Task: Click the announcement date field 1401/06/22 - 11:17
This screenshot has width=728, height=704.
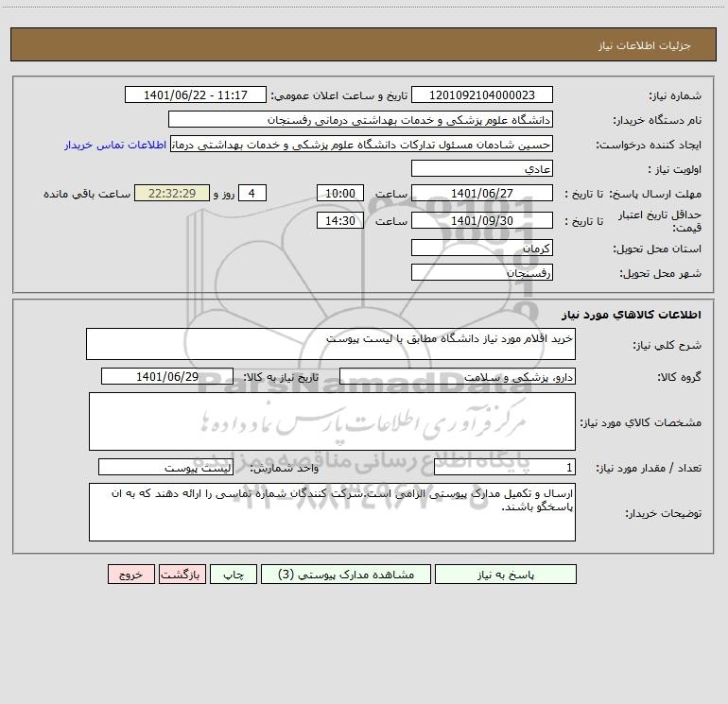Action: (196, 94)
